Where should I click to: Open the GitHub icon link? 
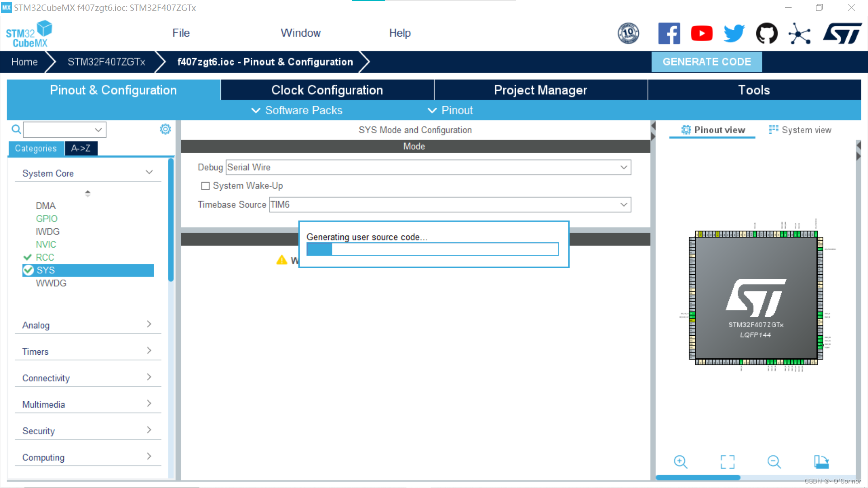pos(767,33)
